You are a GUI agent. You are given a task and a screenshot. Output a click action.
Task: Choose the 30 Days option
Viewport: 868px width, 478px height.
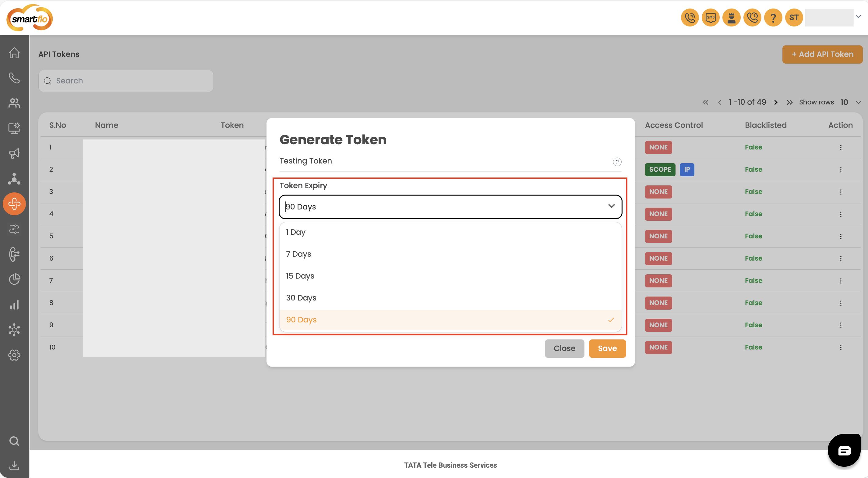click(x=450, y=298)
